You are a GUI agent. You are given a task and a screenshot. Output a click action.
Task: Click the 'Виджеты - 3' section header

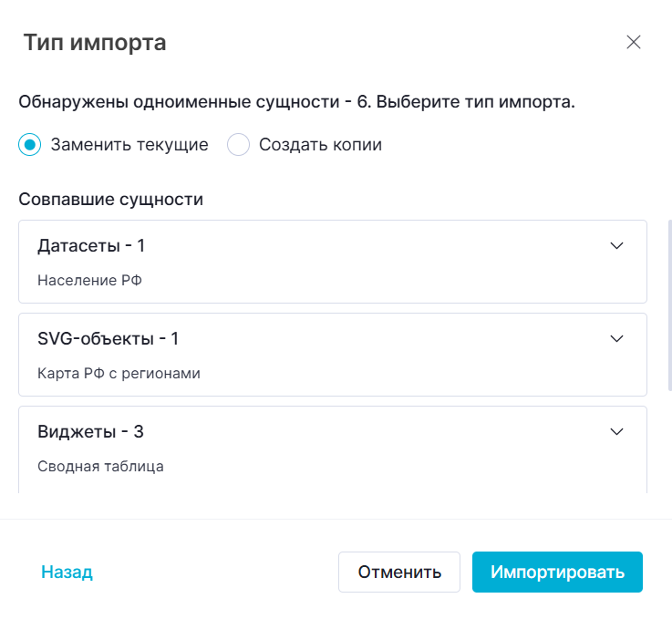[90, 431]
